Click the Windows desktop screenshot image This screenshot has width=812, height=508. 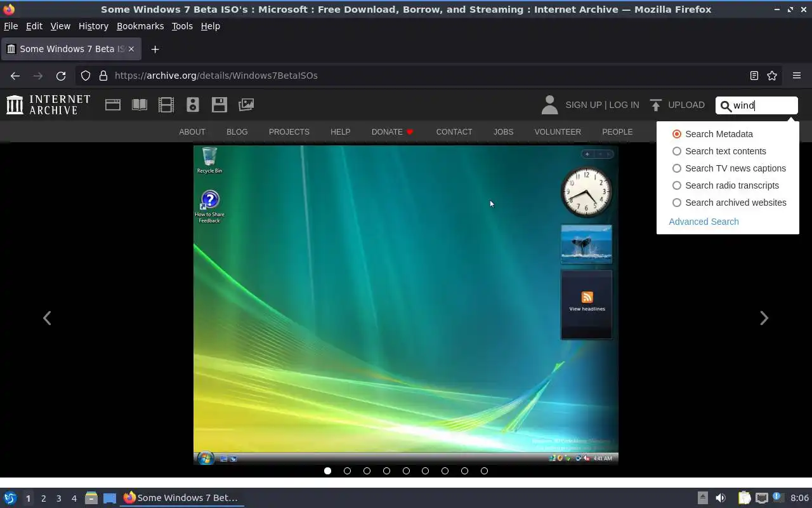[x=406, y=305]
